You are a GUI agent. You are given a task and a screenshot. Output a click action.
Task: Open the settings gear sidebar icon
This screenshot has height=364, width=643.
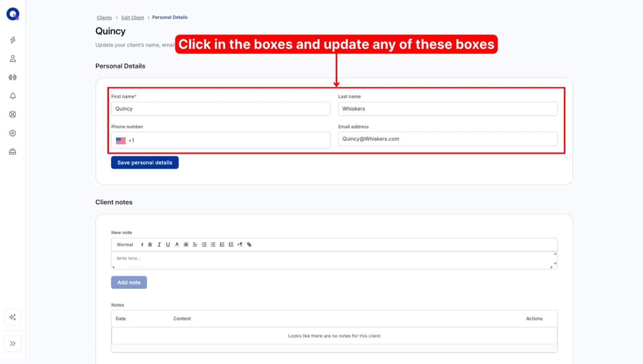[x=13, y=133]
